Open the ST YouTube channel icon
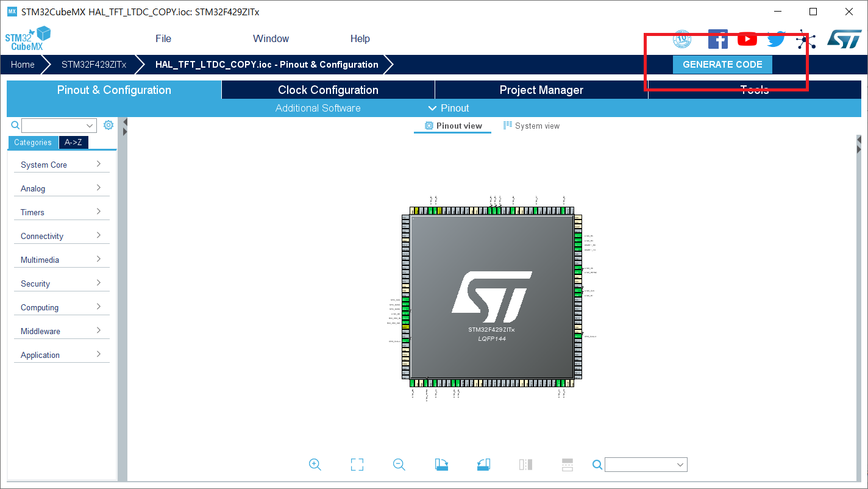The height and width of the screenshot is (489, 868). (747, 39)
